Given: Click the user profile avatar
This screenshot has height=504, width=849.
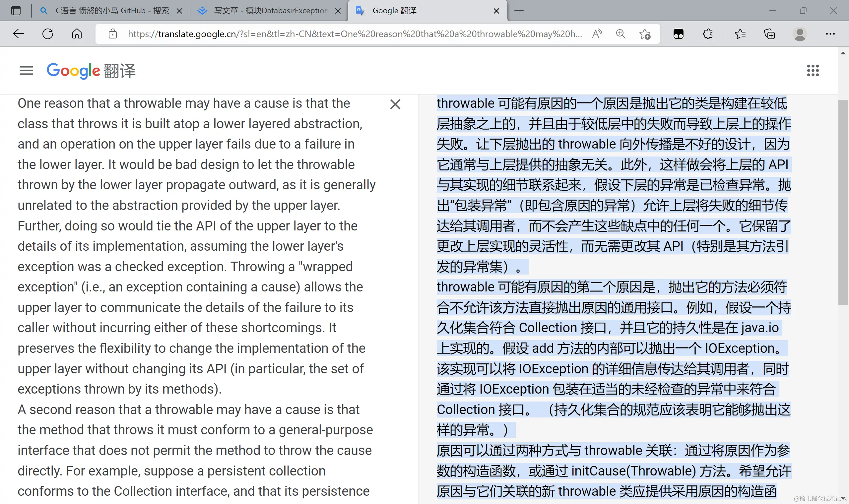Looking at the screenshot, I should [x=799, y=34].
